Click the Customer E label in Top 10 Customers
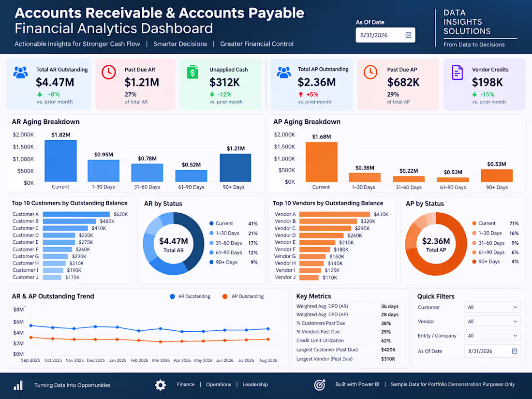Screen dimensions: 532x399 click(26, 242)
